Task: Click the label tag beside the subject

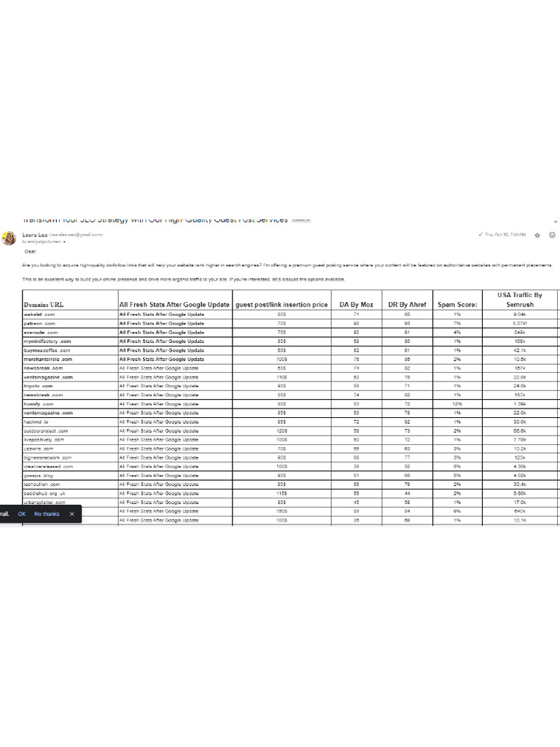Action: pyautogui.click(x=301, y=220)
